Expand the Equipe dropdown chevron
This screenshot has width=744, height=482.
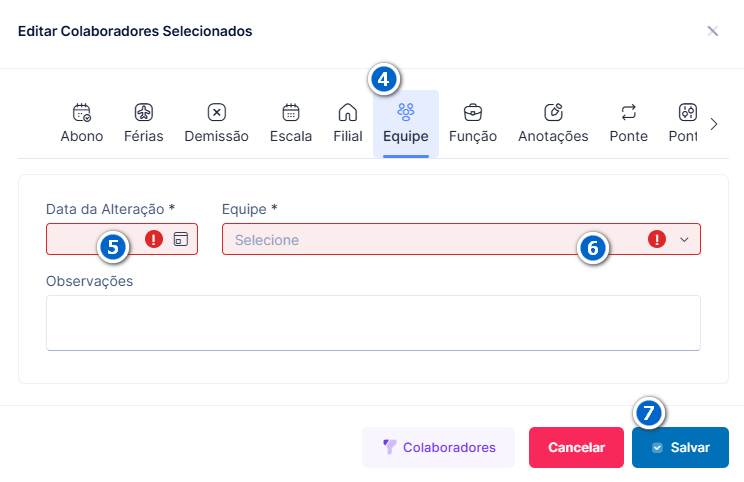point(684,240)
